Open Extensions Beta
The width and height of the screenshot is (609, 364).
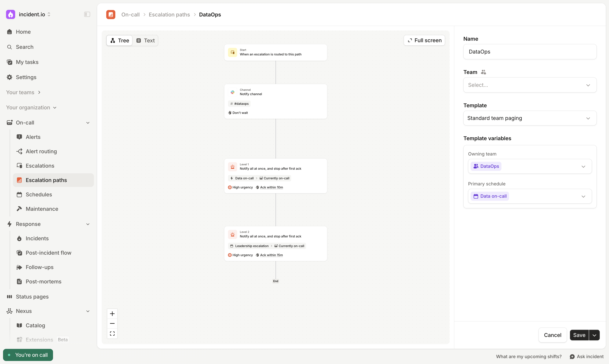pyautogui.click(x=43, y=340)
